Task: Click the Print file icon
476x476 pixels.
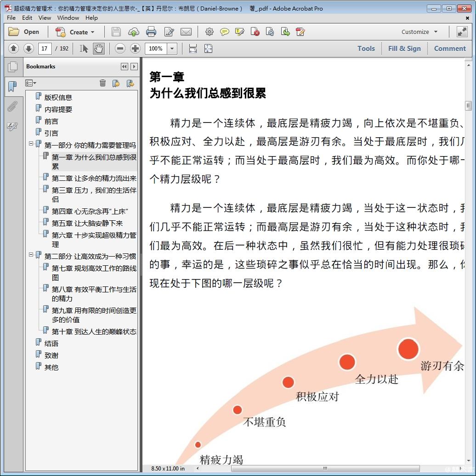Action: click(x=151, y=32)
